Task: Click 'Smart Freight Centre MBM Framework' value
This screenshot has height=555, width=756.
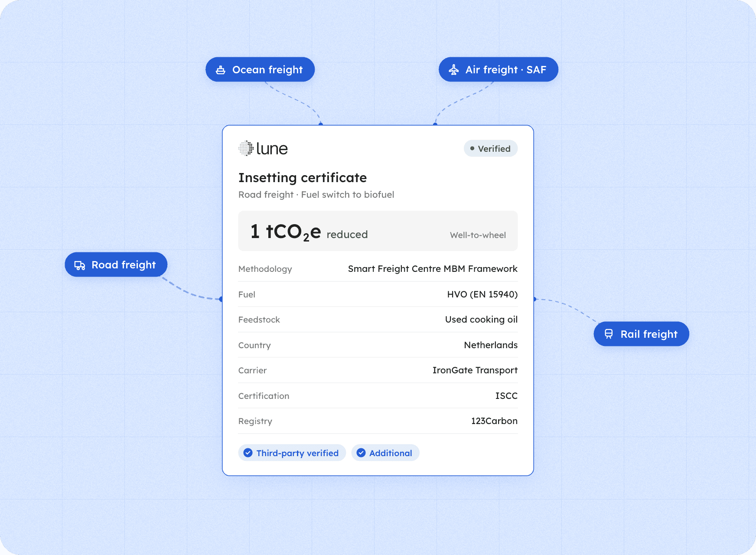Action: (x=433, y=269)
